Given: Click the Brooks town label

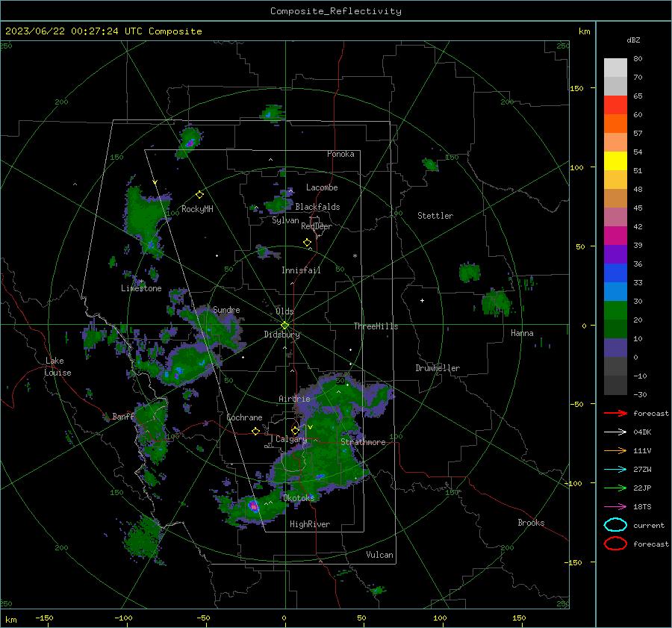Looking at the screenshot, I should (531, 523).
